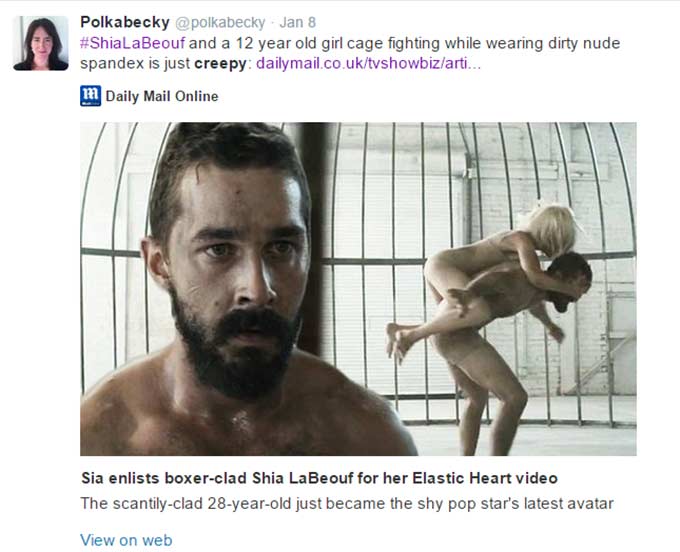Open the dailymail.co.uk/tvshowbiz link
The height and width of the screenshot is (552, 680).
pos(368,64)
